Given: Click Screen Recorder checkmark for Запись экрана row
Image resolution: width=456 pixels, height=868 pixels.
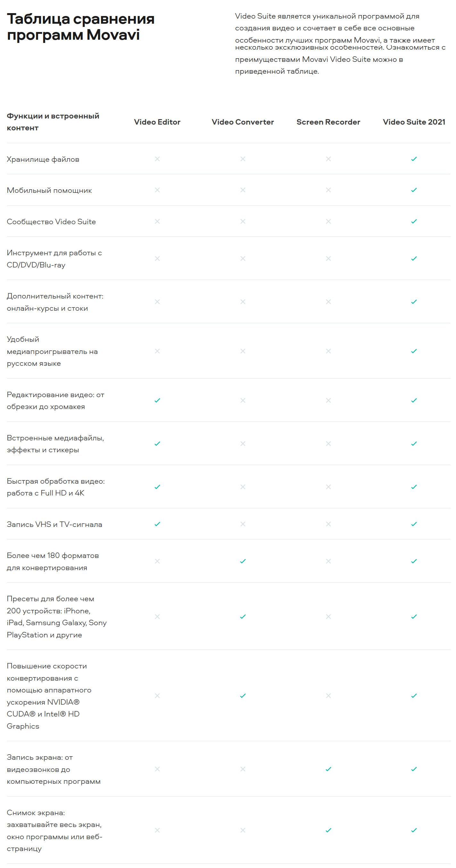Looking at the screenshot, I should pos(328,769).
